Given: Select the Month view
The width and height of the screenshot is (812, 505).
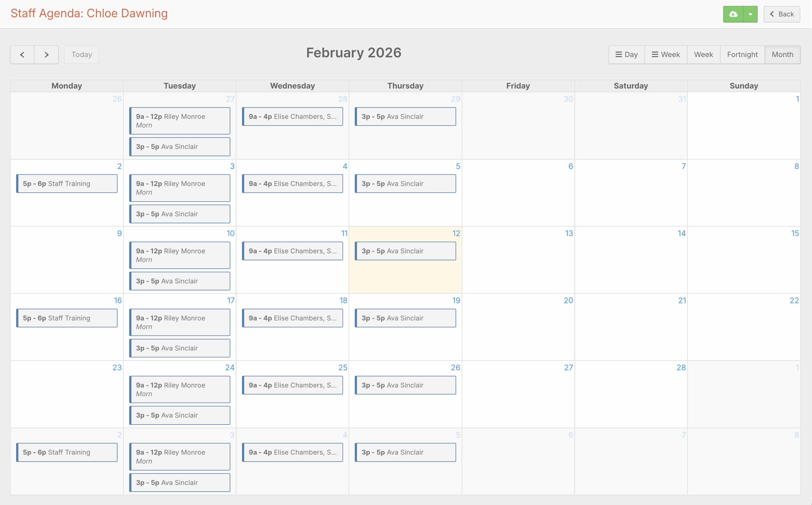Looking at the screenshot, I should [782, 55].
